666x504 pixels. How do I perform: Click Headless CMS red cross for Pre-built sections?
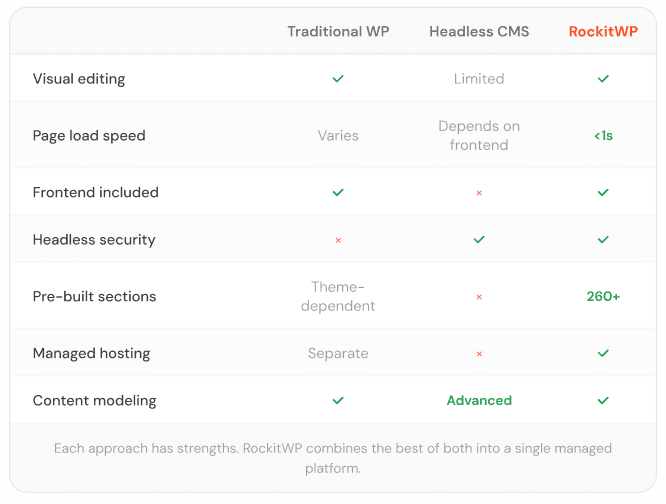click(x=479, y=297)
